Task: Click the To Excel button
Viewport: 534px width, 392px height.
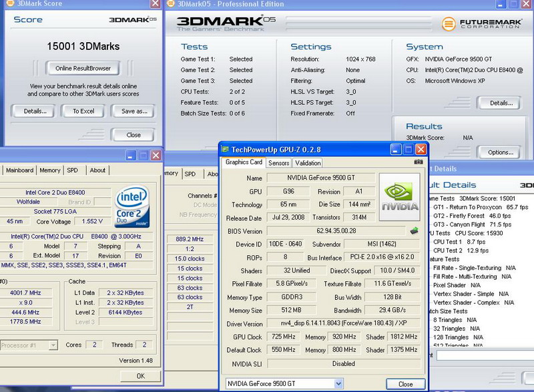Action: [83, 111]
